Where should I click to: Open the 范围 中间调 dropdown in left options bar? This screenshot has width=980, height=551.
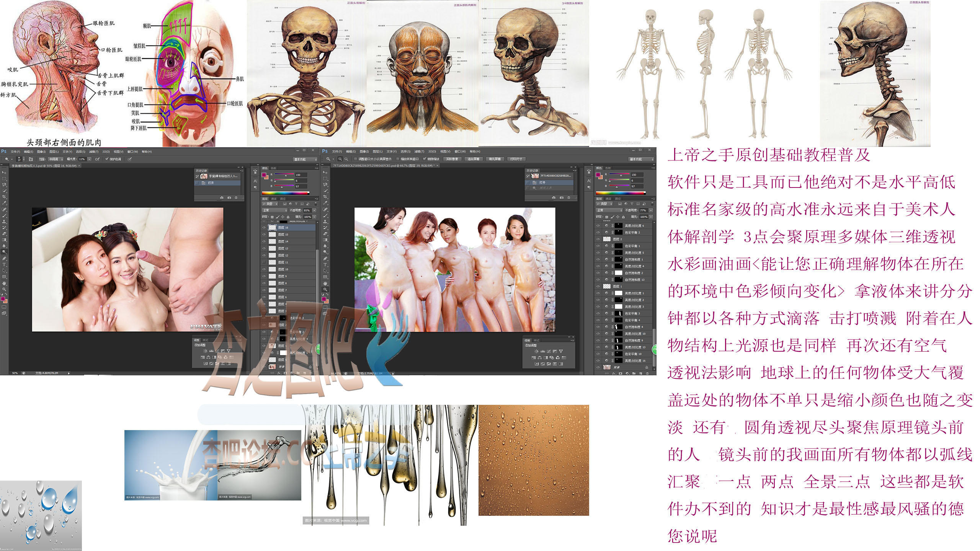point(56,159)
